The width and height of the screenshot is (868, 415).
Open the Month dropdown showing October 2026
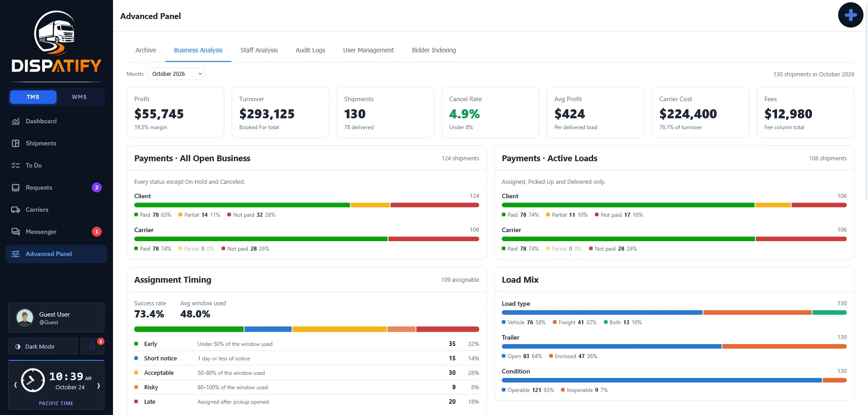tap(176, 74)
